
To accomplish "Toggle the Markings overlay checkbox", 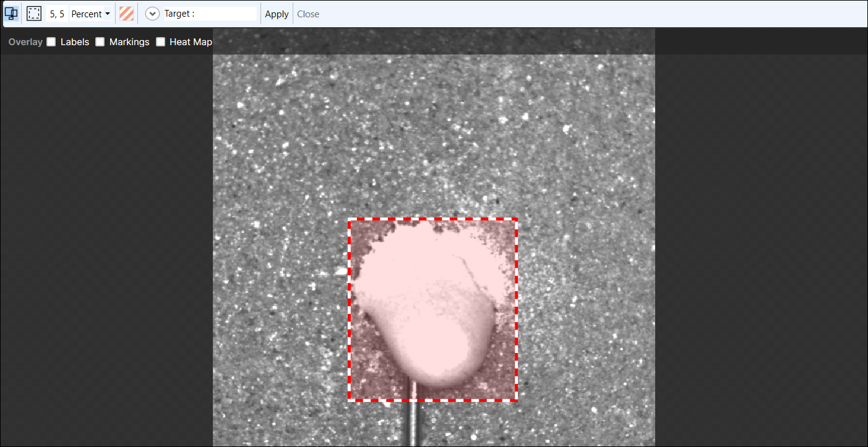I will coord(100,42).
